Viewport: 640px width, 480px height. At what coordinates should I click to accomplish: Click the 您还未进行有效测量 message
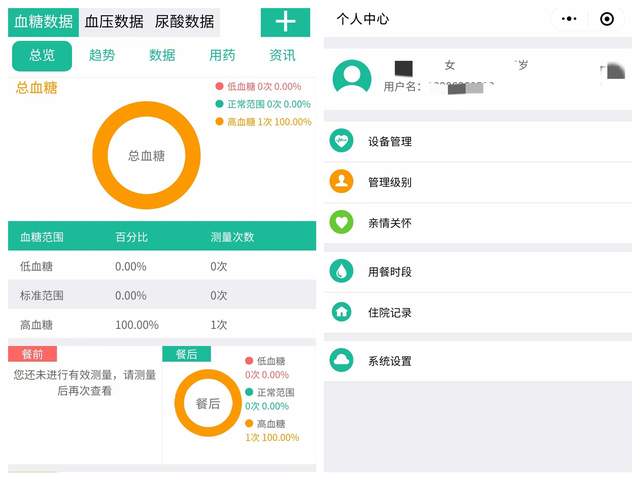(x=84, y=382)
